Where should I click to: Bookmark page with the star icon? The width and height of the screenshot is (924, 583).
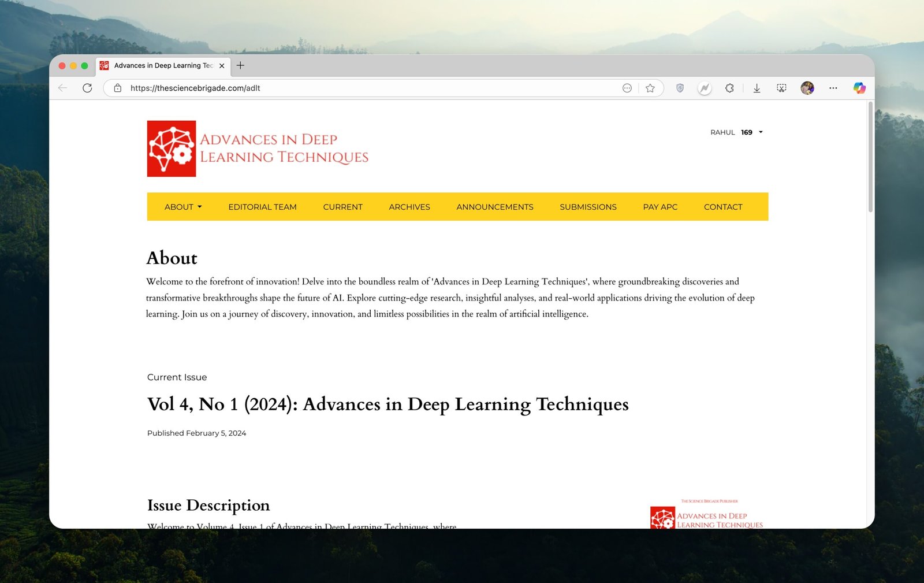click(x=650, y=88)
